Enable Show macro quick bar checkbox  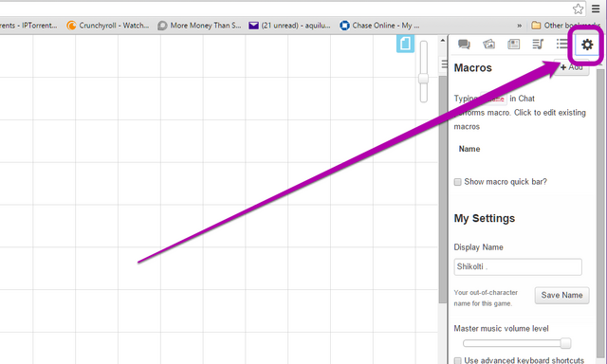pos(457,182)
